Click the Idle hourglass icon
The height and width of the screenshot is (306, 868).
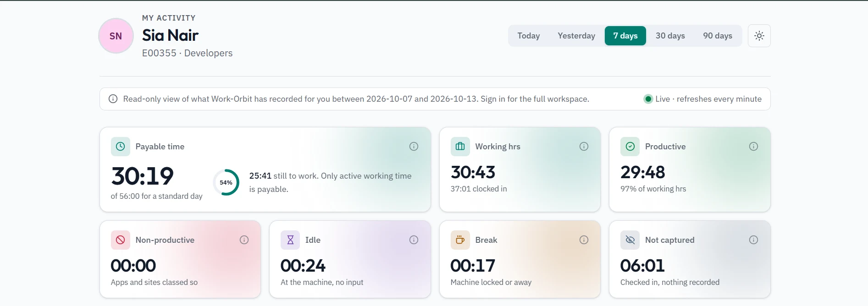(x=290, y=240)
